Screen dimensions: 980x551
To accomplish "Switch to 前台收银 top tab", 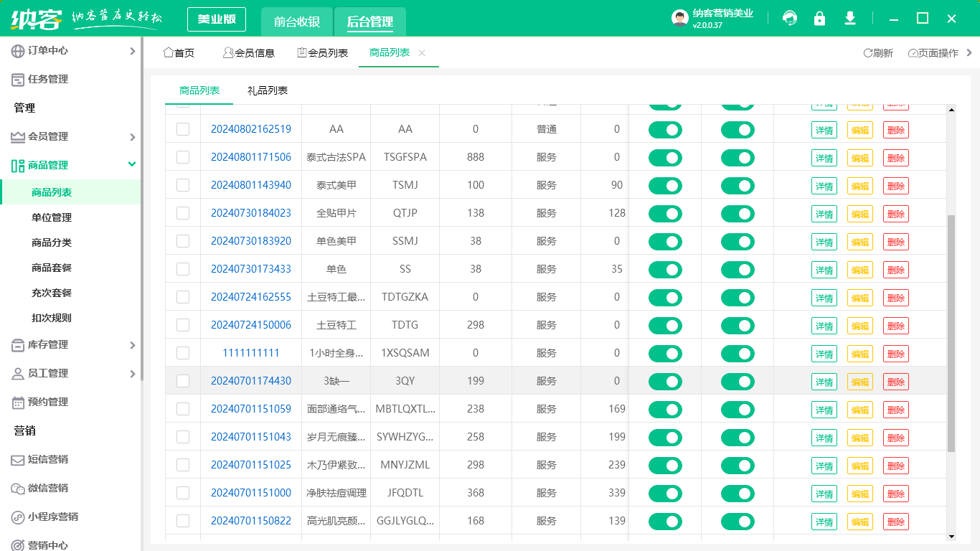I will [297, 22].
